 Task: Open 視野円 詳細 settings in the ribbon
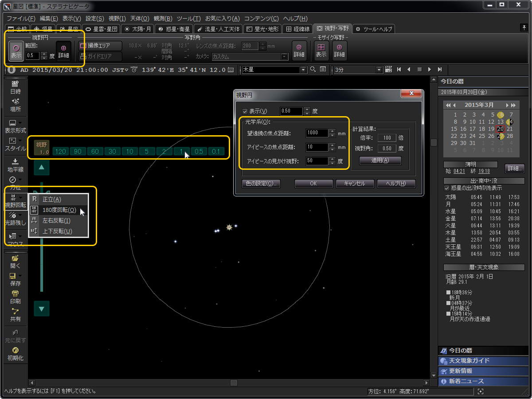63,51
